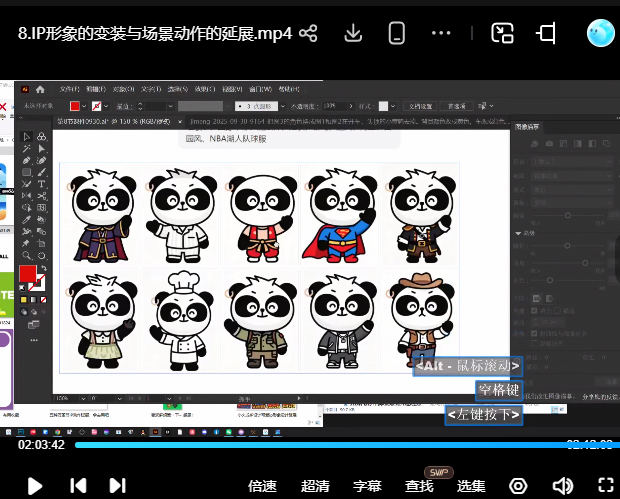Play the video
The image size is (620, 499).
coord(35,486)
